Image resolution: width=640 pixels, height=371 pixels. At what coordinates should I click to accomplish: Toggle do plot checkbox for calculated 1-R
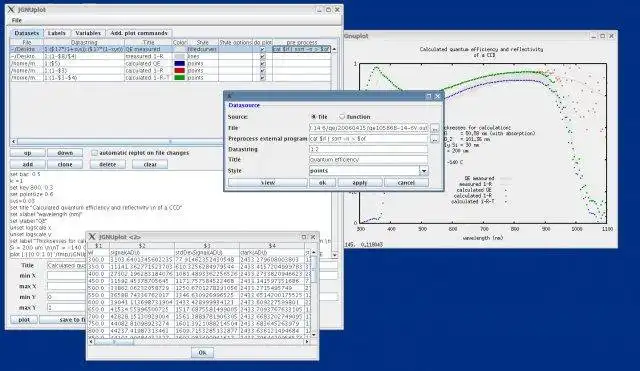pos(262,71)
